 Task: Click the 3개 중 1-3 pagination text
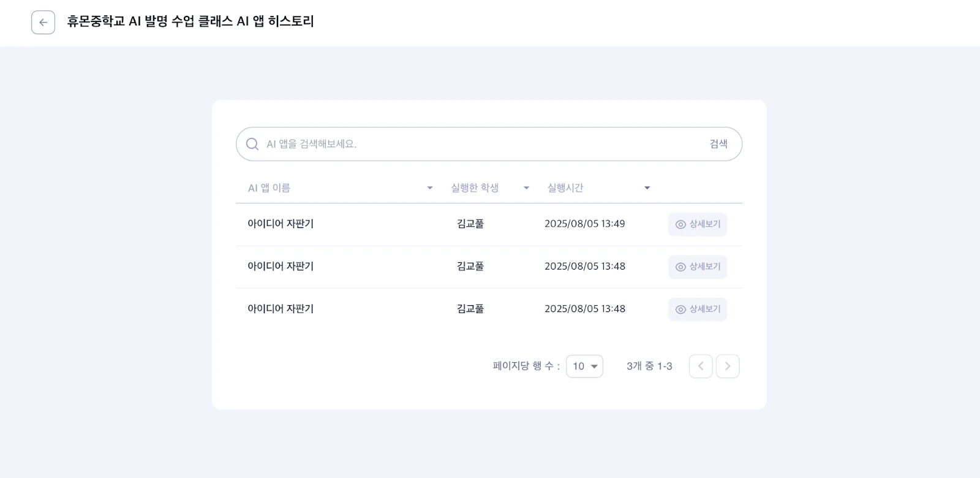[x=649, y=366]
